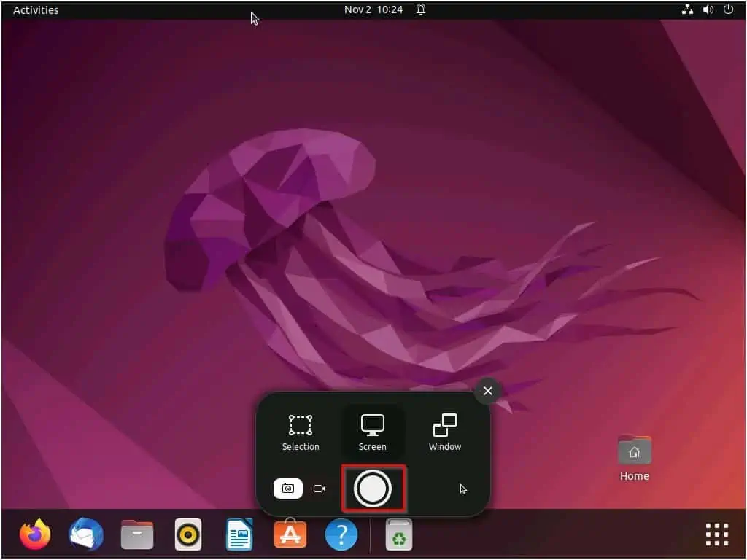Dismiss the screenshot panel
Screen dimensions: 747x560
(x=487, y=391)
